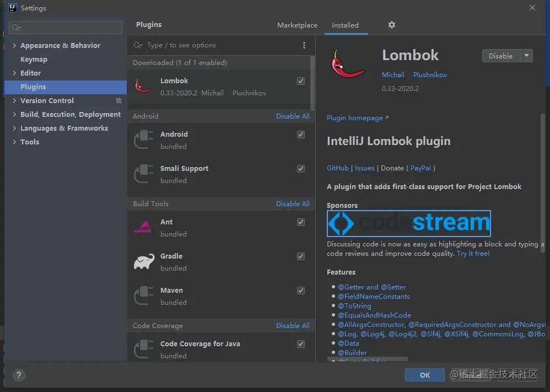Expand Appearance & Behavior section
Viewport: 550px width, 392px height.
(14, 45)
